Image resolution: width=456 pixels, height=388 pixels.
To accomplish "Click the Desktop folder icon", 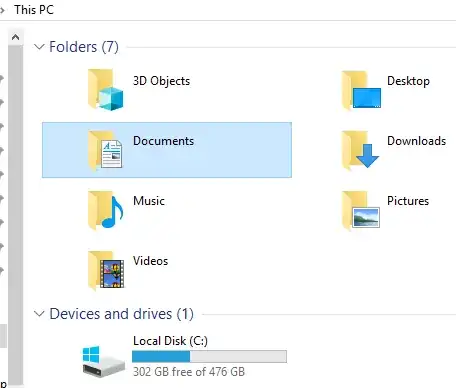I will (x=361, y=89).
